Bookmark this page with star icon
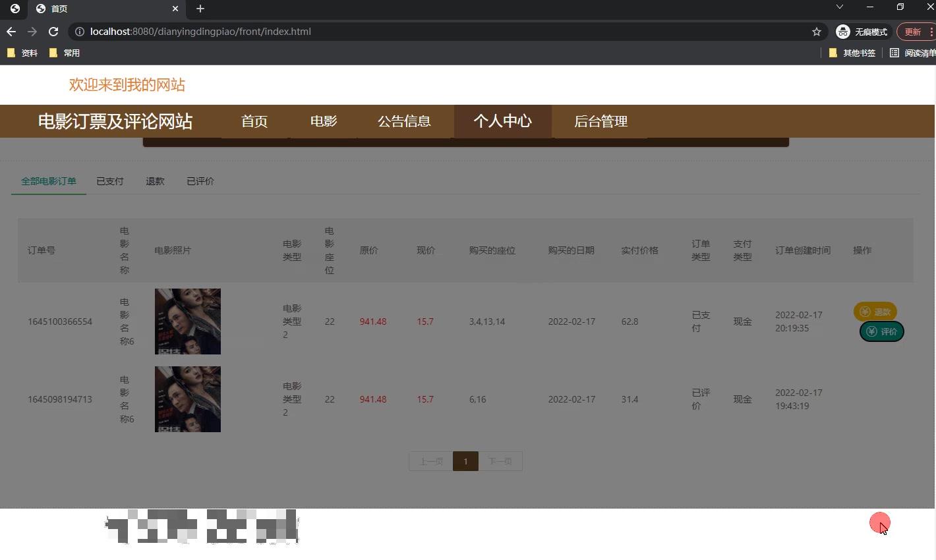The height and width of the screenshot is (560, 936). [x=817, y=32]
